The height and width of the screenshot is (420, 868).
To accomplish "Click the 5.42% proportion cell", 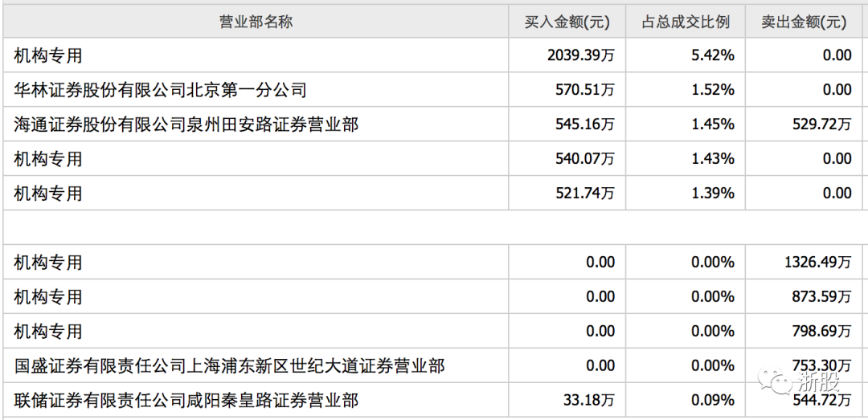I will coord(714,55).
